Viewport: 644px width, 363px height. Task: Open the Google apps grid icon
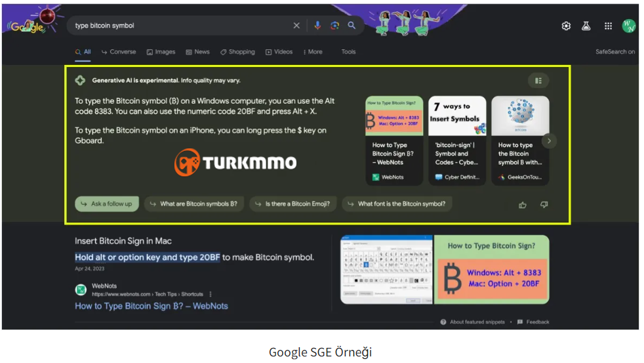[x=609, y=26]
